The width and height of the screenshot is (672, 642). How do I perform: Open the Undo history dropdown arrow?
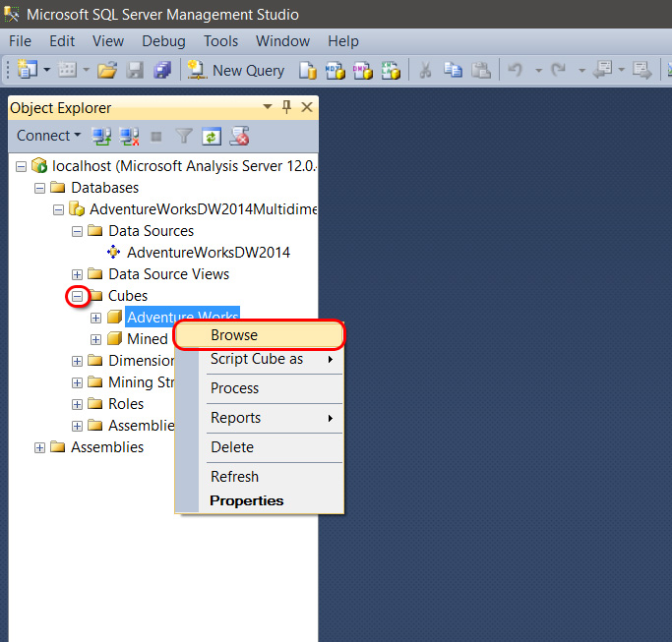(538, 70)
